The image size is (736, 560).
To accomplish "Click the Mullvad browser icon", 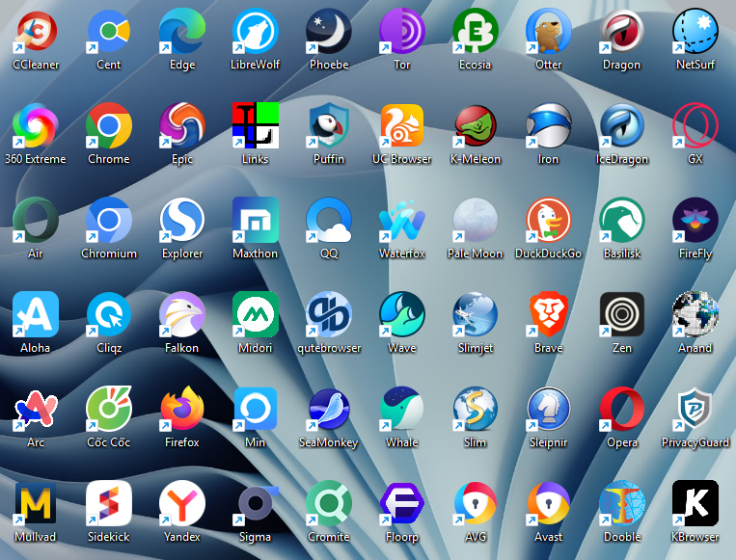I will tap(36, 503).
